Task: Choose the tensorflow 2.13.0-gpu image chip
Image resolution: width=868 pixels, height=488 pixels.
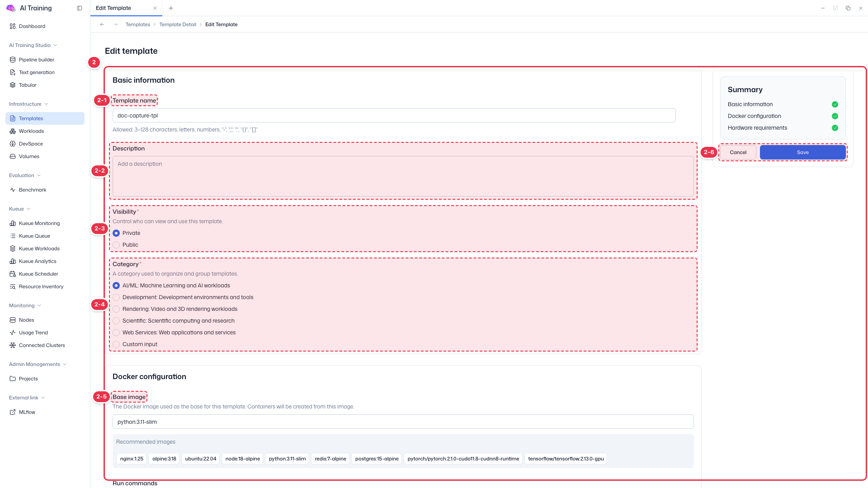Action: (566, 459)
